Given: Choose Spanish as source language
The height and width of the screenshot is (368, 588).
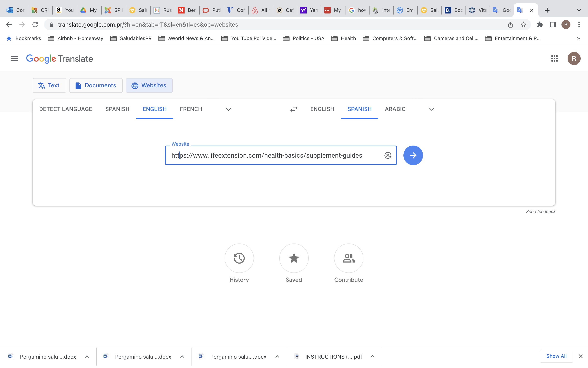Looking at the screenshot, I should pos(117,109).
